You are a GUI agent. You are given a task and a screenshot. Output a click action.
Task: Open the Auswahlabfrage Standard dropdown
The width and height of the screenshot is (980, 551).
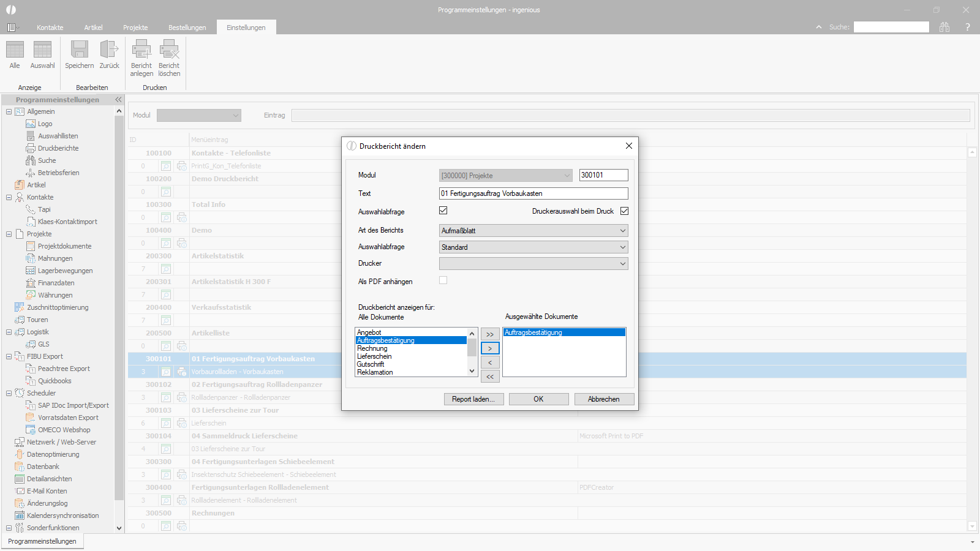coord(533,247)
